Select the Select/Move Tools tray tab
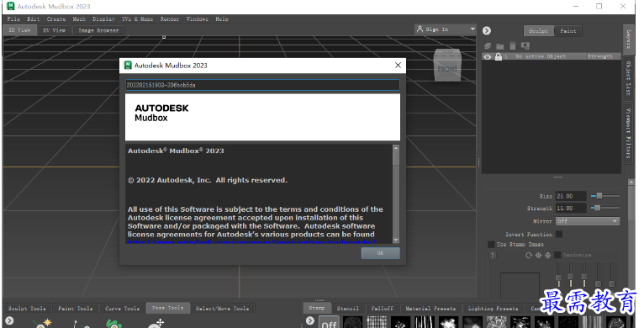 click(222, 309)
